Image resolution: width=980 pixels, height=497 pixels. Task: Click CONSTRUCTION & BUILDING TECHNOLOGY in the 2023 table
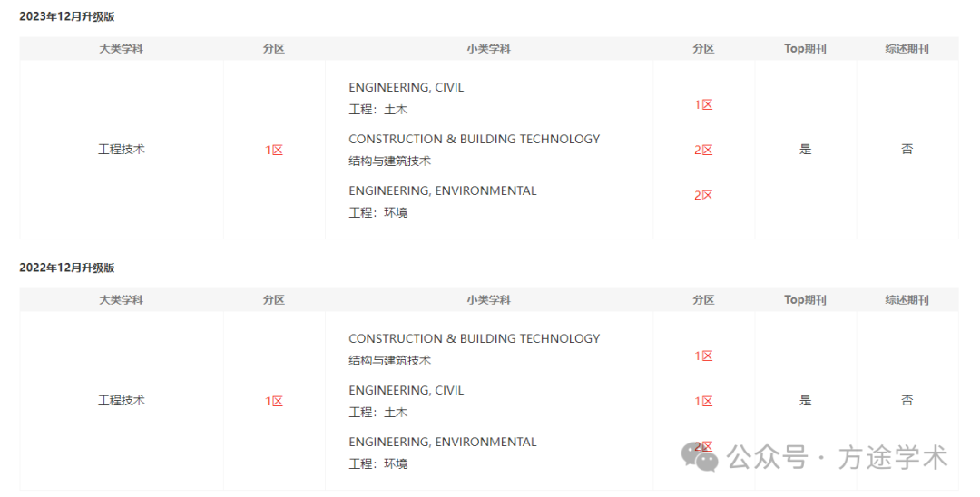475,140
